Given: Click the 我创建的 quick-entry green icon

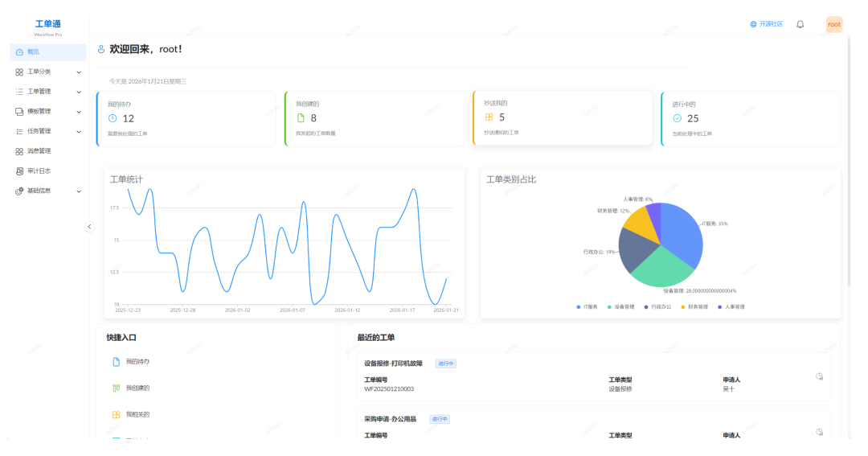Looking at the screenshot, I should (117, 388).
